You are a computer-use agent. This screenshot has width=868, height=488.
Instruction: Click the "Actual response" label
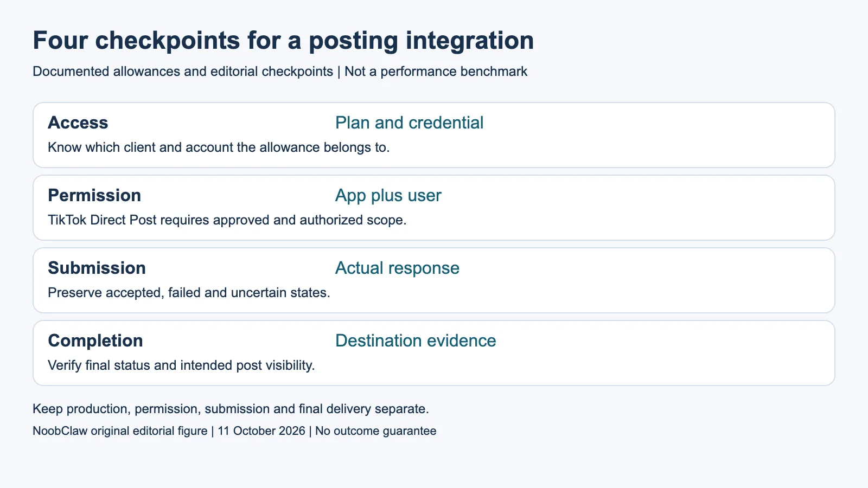(x=397, y=268)
